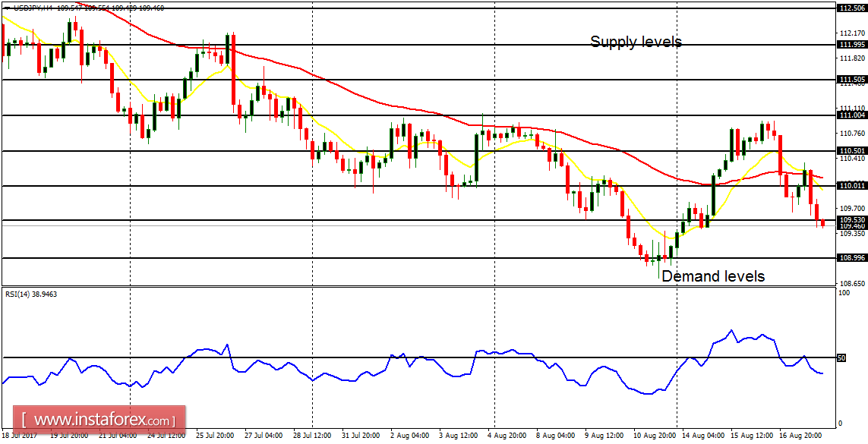
Task: Select the 111.995 supply level price label
Action: point(848,46)
